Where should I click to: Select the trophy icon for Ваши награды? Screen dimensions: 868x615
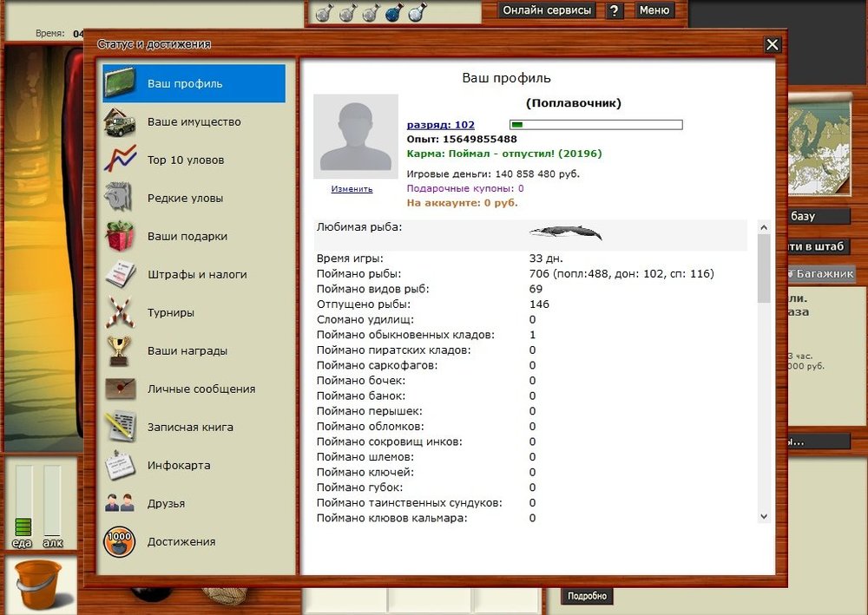pyautogui.click(x=120, y=351)
